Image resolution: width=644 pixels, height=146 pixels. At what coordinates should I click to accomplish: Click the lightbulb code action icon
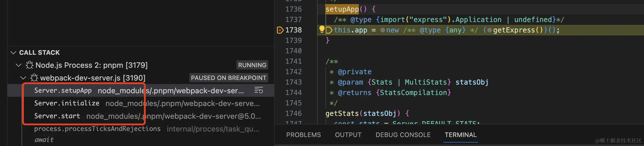322,29
